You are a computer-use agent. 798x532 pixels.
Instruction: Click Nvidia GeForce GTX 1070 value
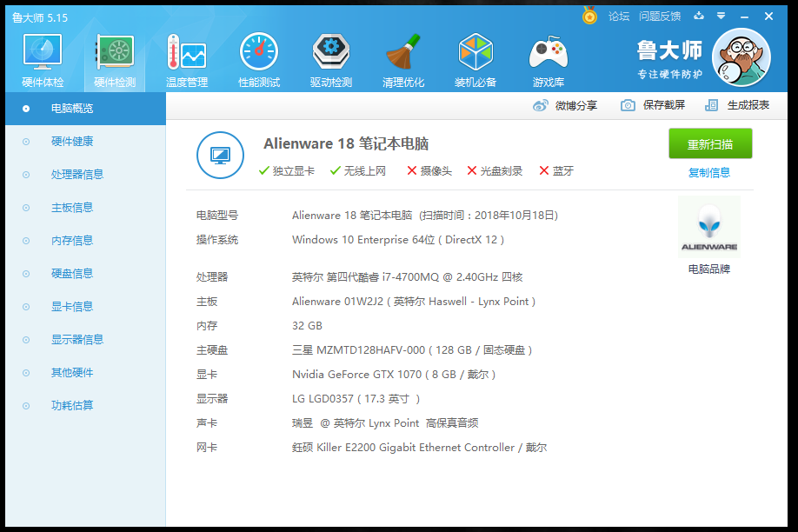394,375
